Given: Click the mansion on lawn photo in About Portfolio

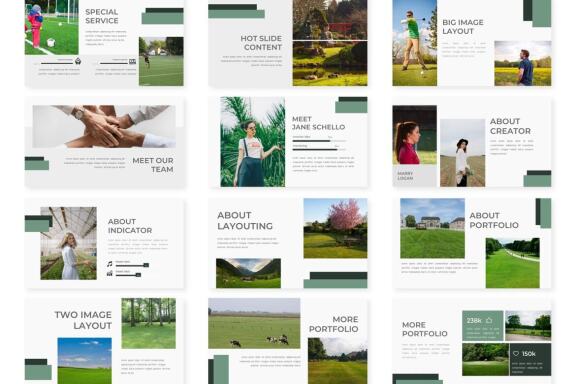Looking at the screenshot, I should click(x=432, y=228).
